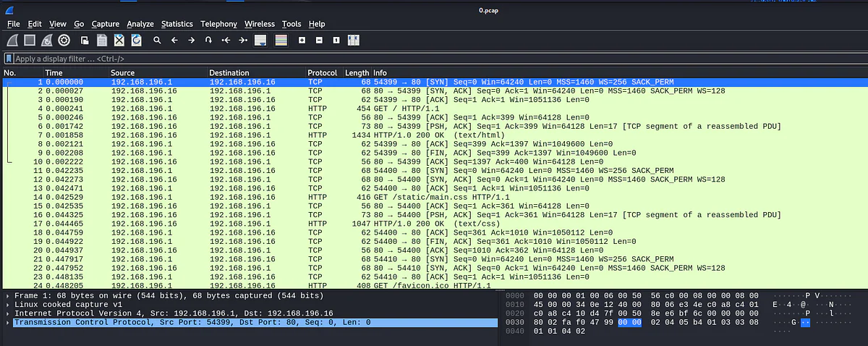Click the 0.pcap window title
This screenshot has width=868, height=346.
[489, 9]
